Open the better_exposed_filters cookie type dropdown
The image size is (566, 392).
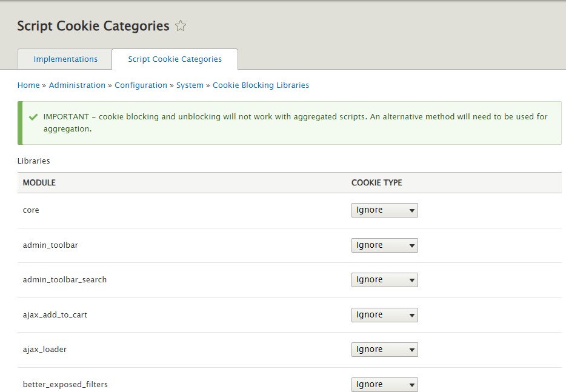384,384
